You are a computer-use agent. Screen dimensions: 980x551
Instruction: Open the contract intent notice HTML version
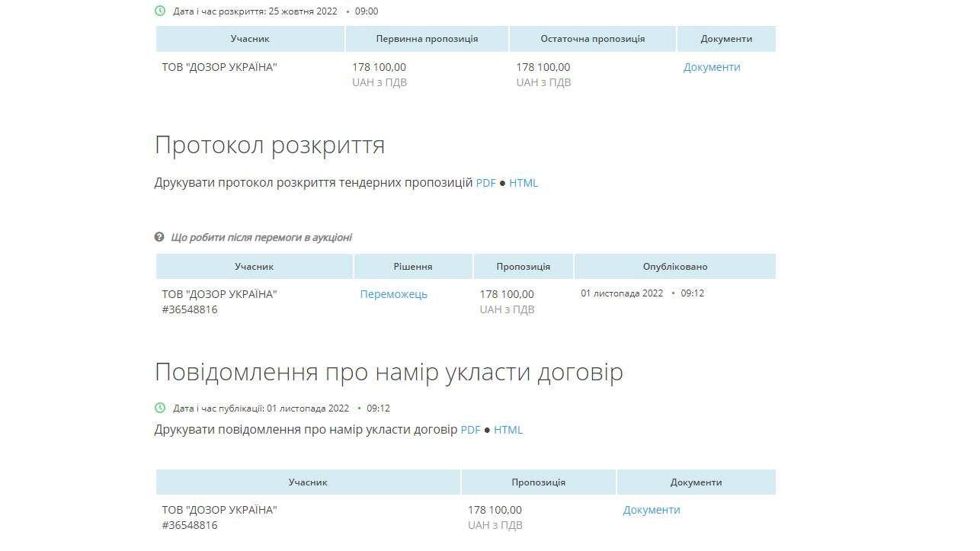coord(508,430)
